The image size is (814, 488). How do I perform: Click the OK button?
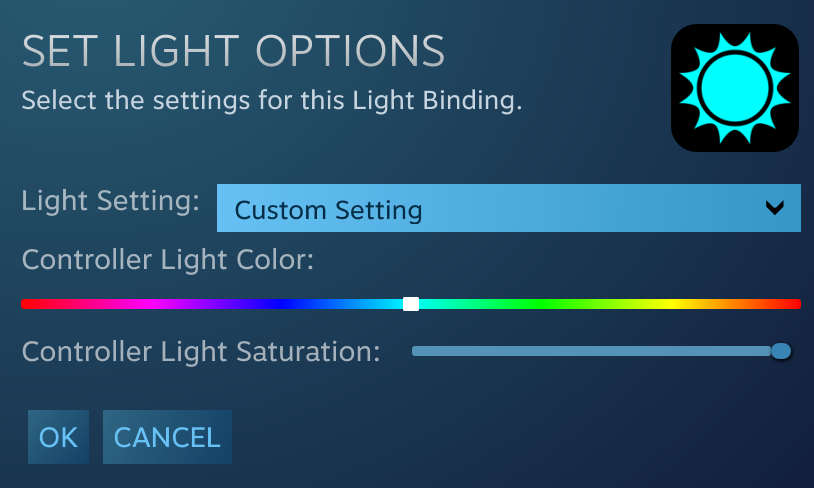pyautogui.click(x=59, y=437)
